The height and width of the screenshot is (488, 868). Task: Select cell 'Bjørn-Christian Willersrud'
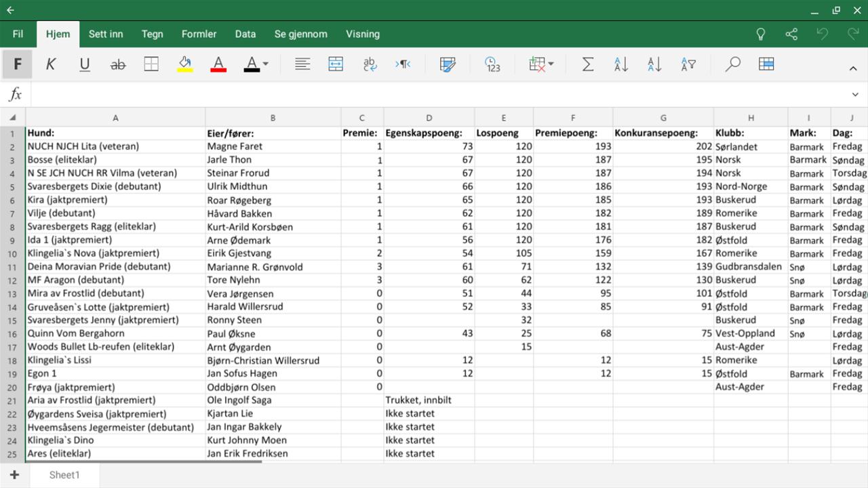273,361
